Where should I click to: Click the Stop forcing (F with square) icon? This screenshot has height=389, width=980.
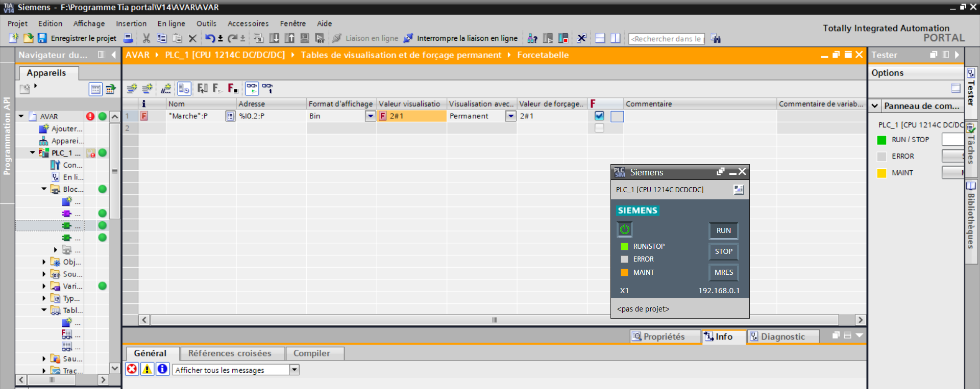pyautogui.click(x=233, y=89)
